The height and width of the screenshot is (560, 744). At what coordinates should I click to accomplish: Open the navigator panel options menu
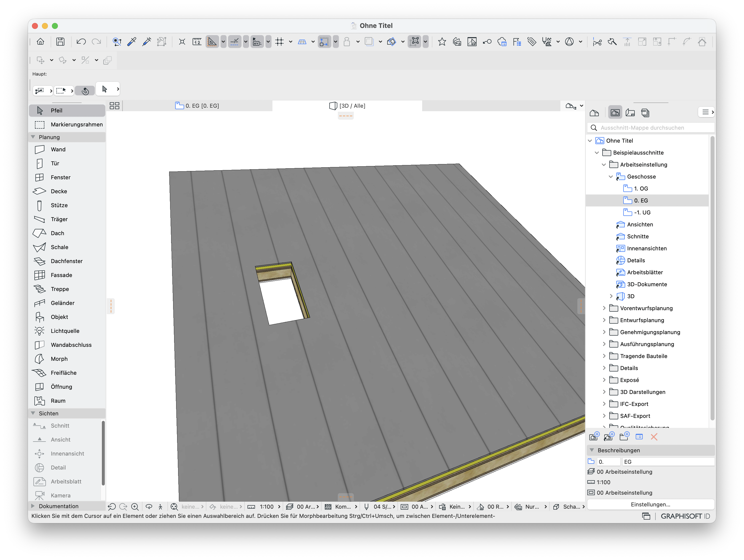706,112
